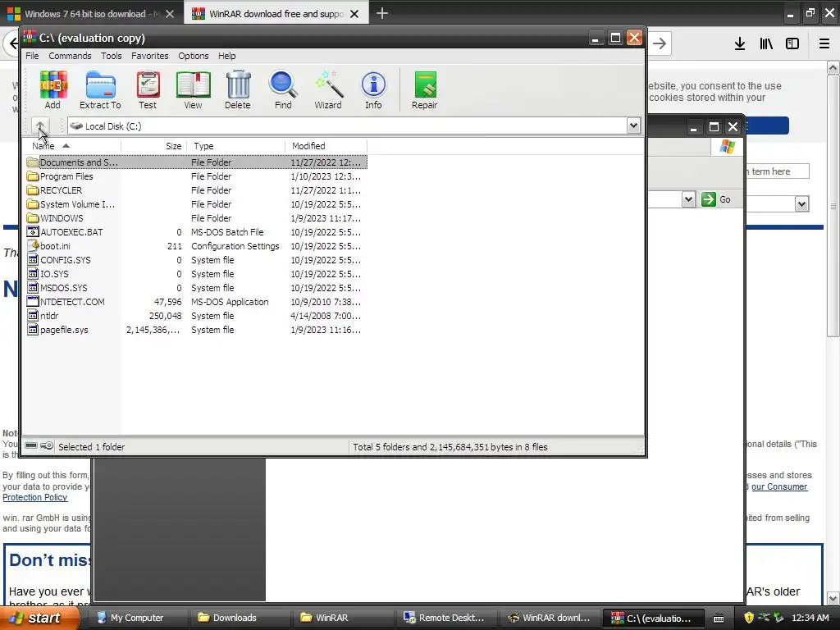
Task: Launch the Wizard tool
Action: point(328,90)
